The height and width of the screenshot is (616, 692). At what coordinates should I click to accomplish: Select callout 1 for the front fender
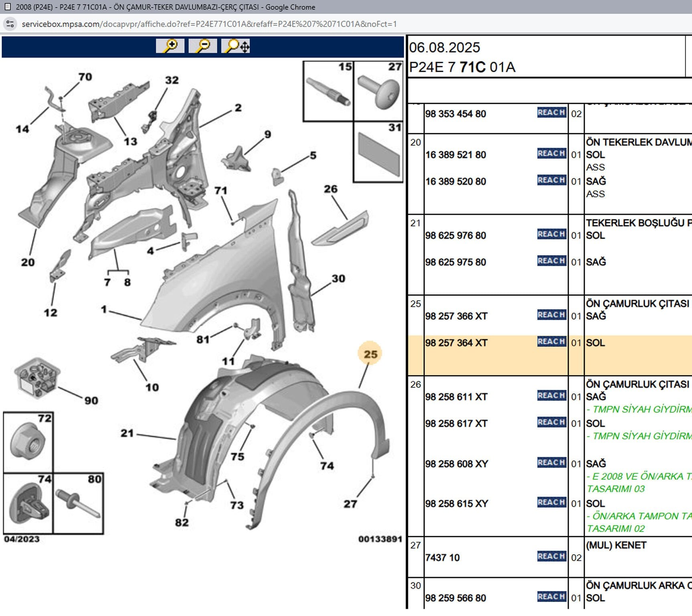(104, 309)
